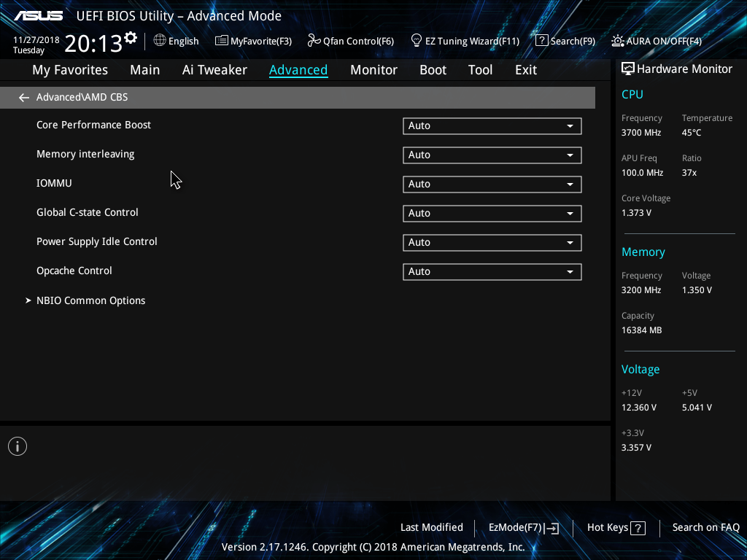Open Global C-state Control dropdown

point(492,214)
